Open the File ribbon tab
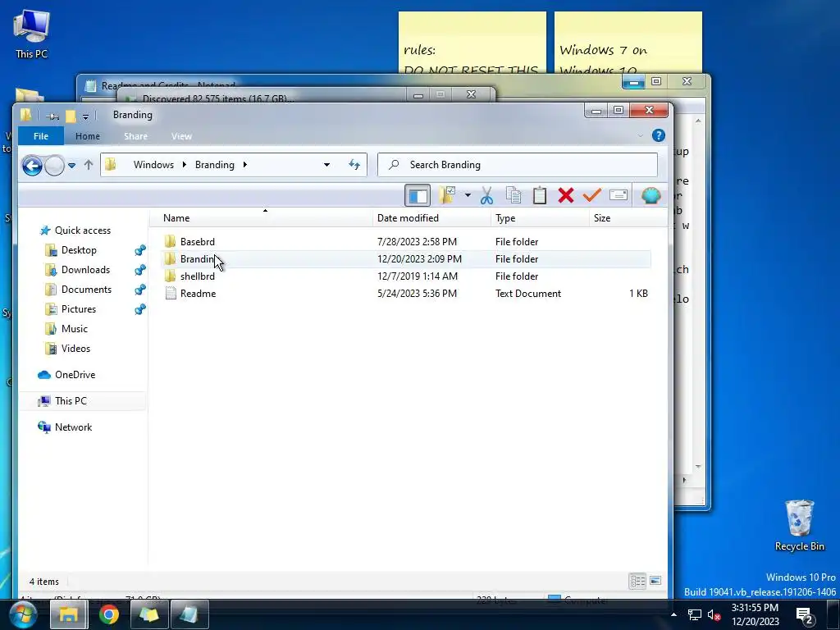840x630 pixels. [x=41, y=136]
